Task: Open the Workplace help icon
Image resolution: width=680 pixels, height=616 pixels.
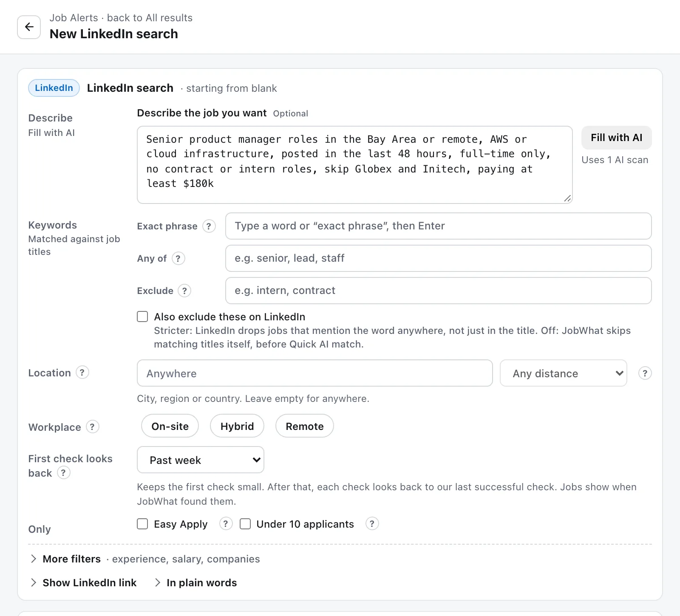Action: coord(92,427)
